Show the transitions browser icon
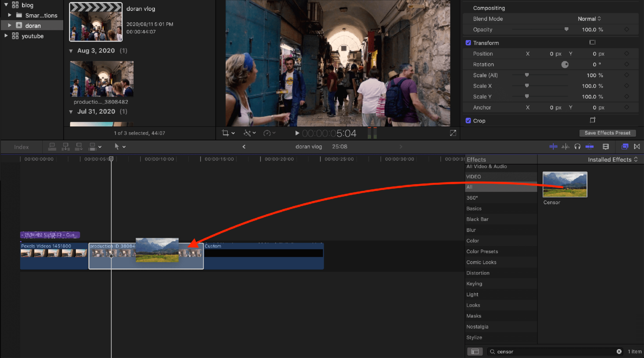 (637, 147)
